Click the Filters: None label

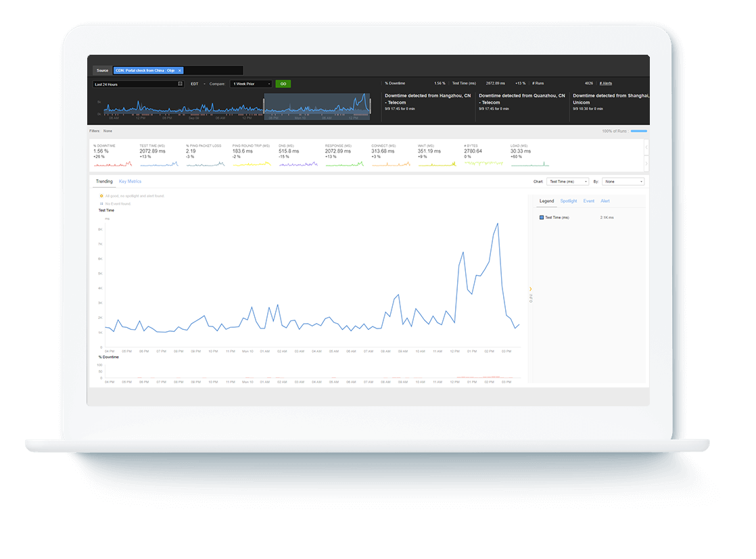101,131
